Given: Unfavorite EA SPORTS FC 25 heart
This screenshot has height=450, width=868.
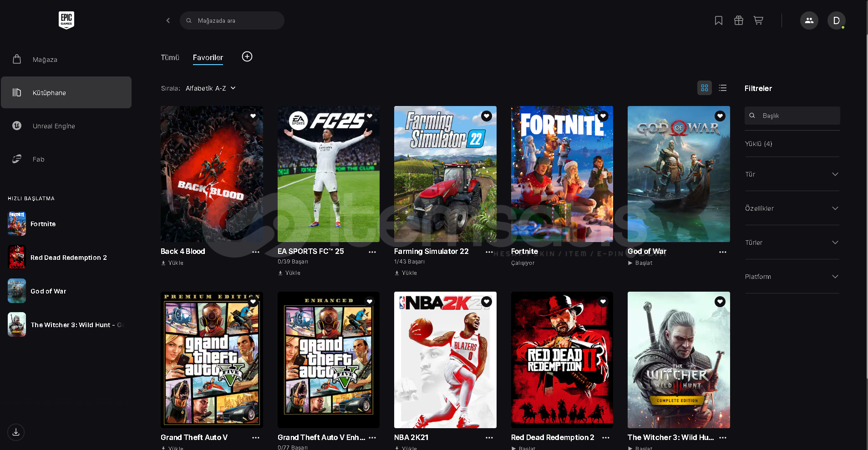Looking at the screenshot, I should pos(370,116).
